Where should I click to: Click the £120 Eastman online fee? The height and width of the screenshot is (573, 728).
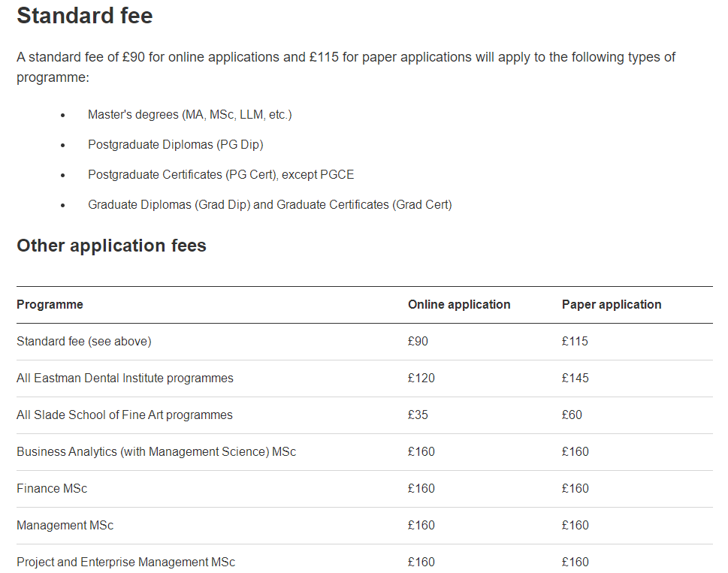(421, 378)
